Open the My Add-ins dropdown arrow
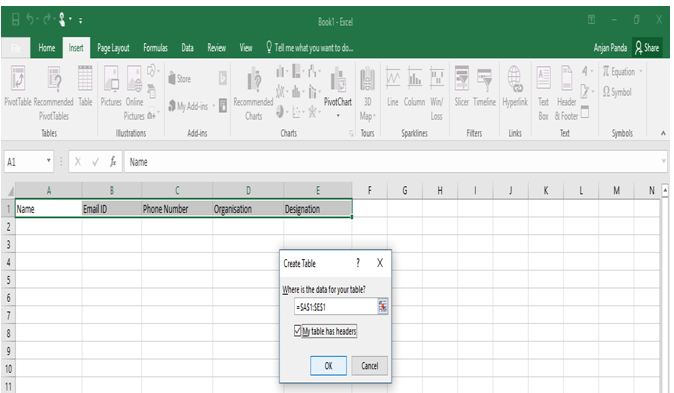 click(214, 106)
